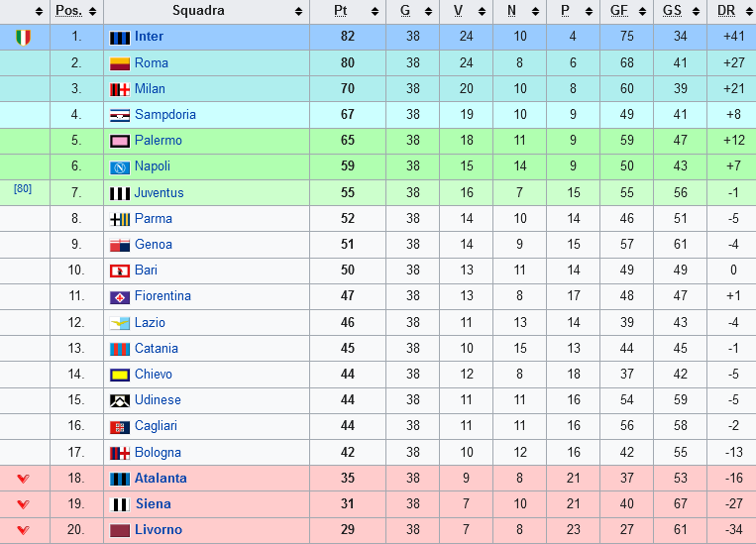Screen dimensions: 756x544
Task: Click the Italian scudetto shield icon
Action: [x=23, y=37]
